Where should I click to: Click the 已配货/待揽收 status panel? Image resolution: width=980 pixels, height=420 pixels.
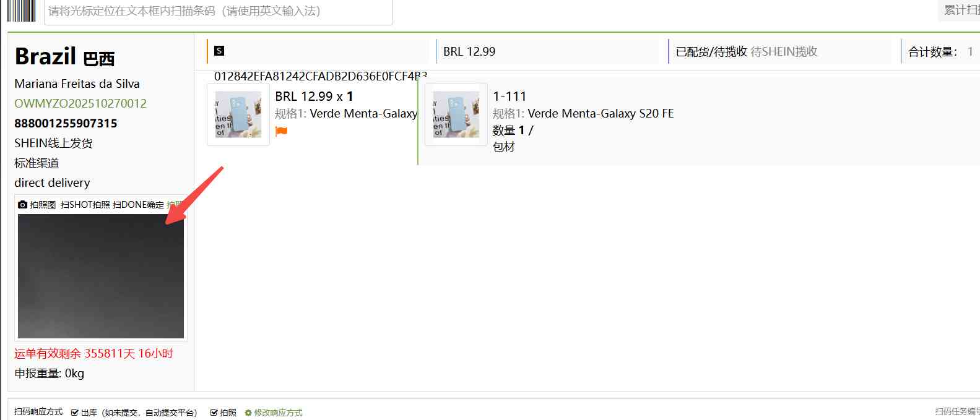(x=780, y=51)
